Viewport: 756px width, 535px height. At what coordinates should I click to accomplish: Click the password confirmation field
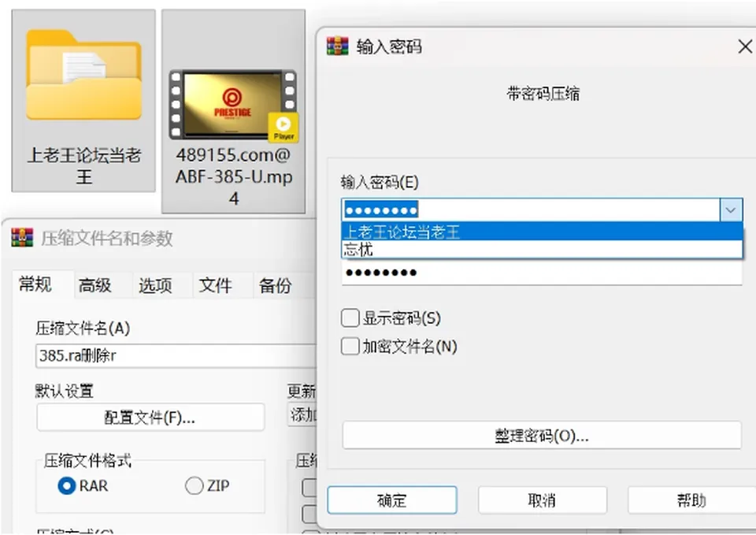tap(542, 273)
